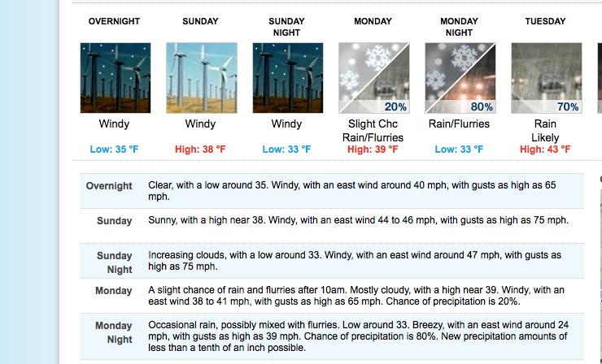Click the High: 43 °F temperature
The height and width of the screenshot is (364, 602).
545,149
